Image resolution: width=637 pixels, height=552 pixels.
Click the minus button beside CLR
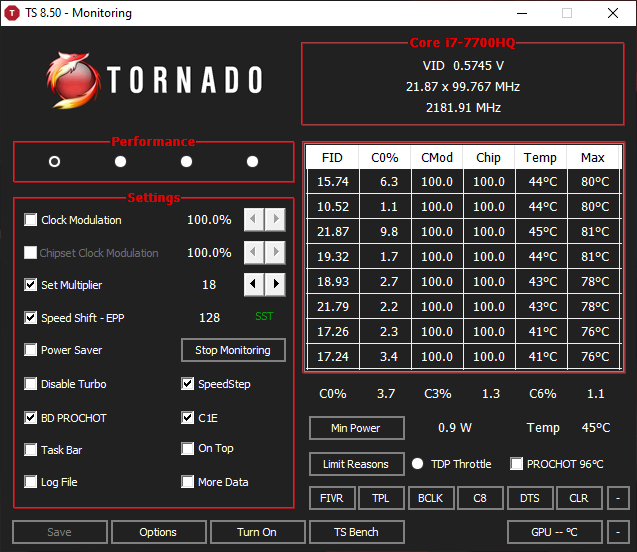(x=618, y=498)
